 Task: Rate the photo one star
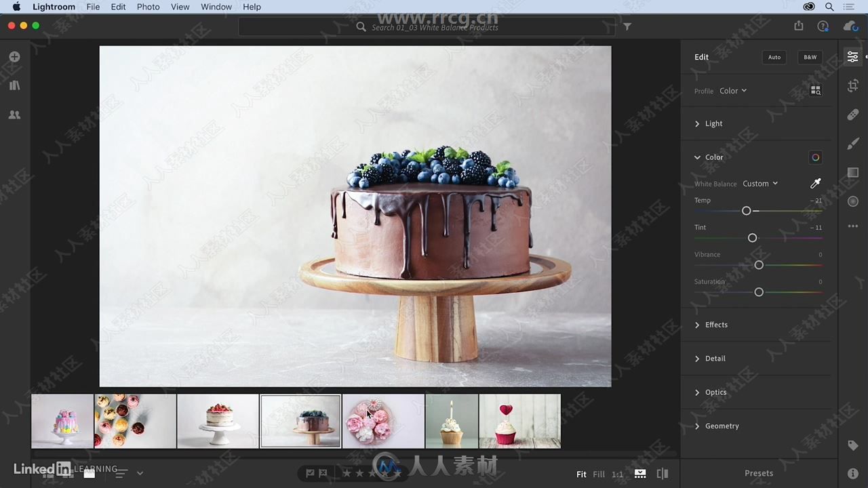pyautogui.click(x=347, y=473)
